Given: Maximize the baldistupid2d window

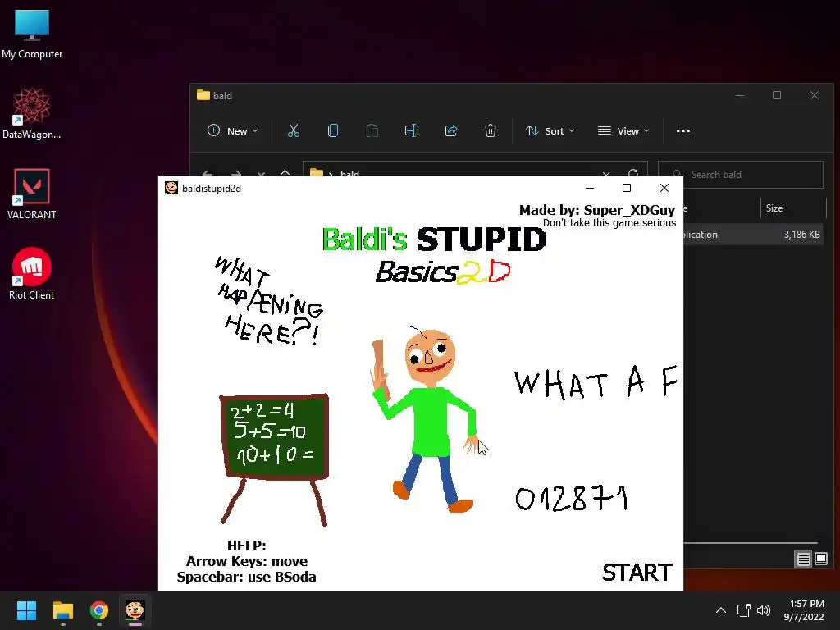Looking at the screenshot, I should (x=627, y=188).
